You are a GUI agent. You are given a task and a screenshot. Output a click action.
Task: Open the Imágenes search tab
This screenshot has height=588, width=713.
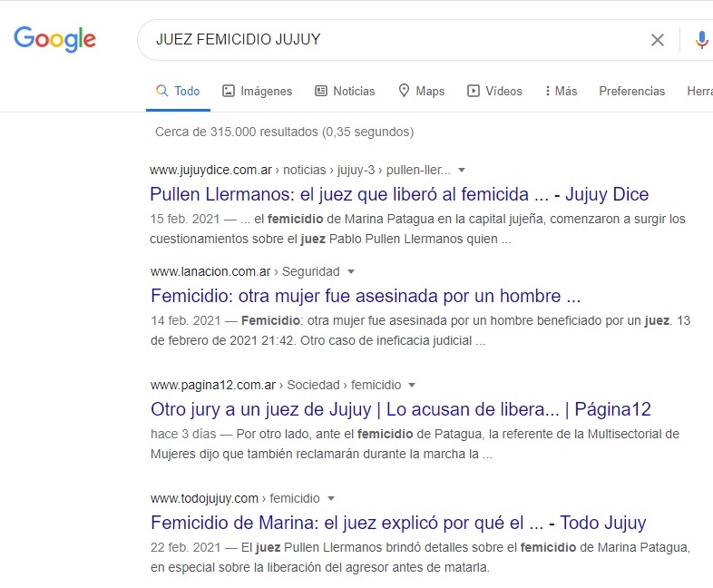click(x=258, y=91)
